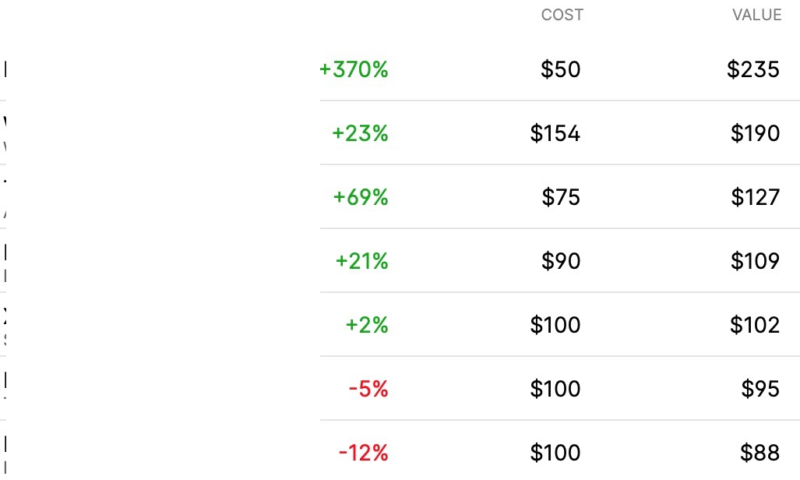Click the $75 cost entry
The image size is (800, 480).
point(561,197)
